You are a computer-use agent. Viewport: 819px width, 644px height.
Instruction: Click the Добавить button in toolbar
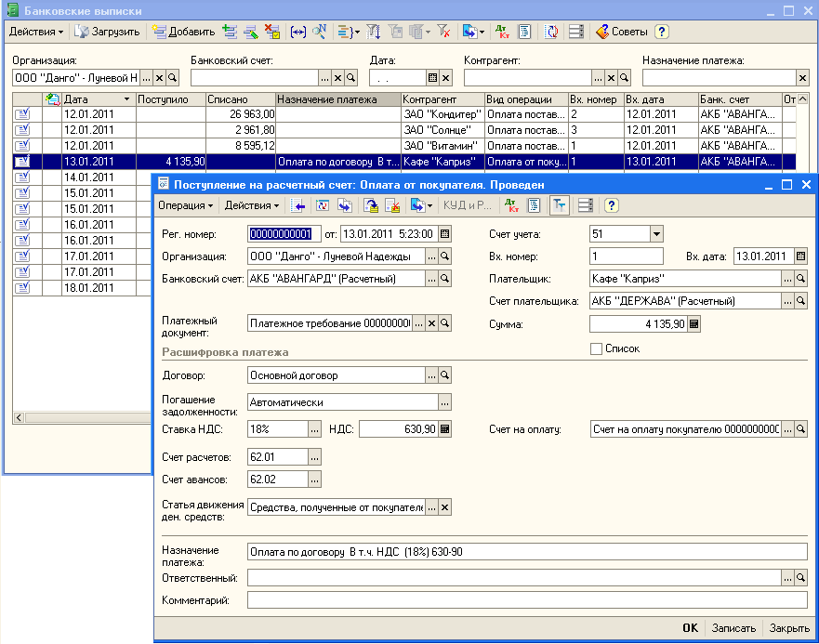[183, 32]
